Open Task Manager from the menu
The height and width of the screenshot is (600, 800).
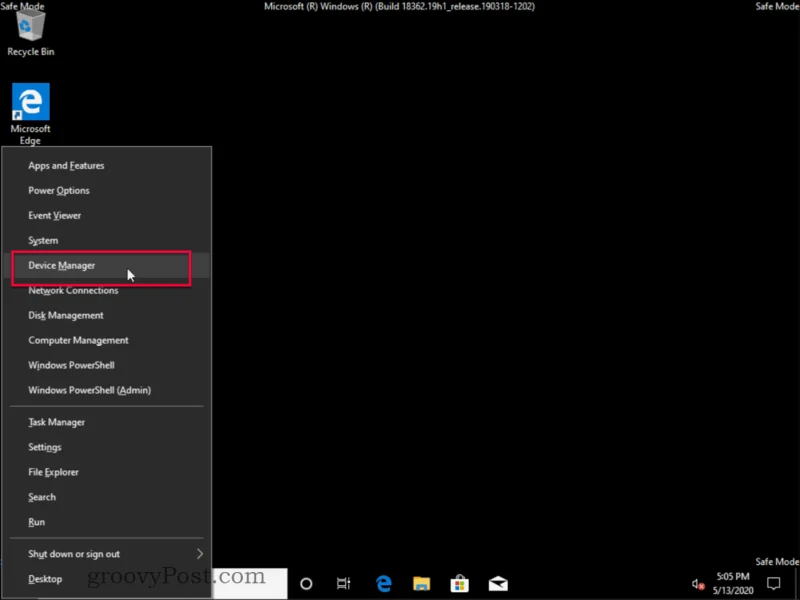[x=107, y=422]
